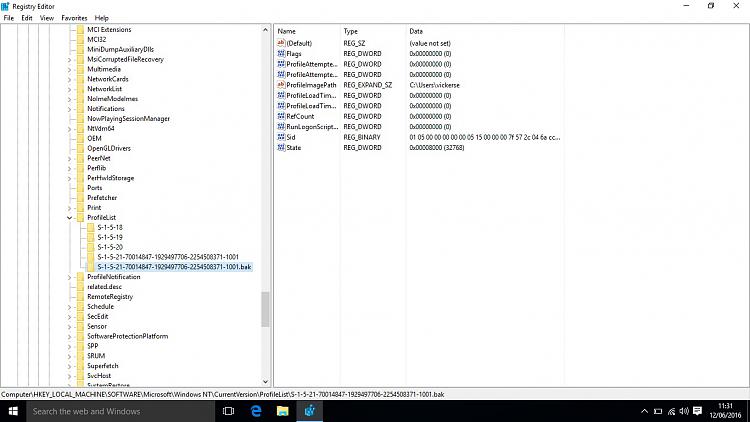Launch Microsoft Edge from taskbar
750x422 pixels.
click(256, 411)
